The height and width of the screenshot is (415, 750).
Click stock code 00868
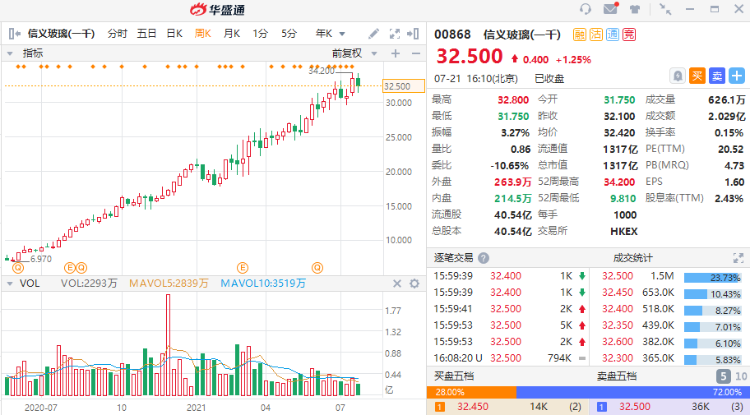[452, 34]
